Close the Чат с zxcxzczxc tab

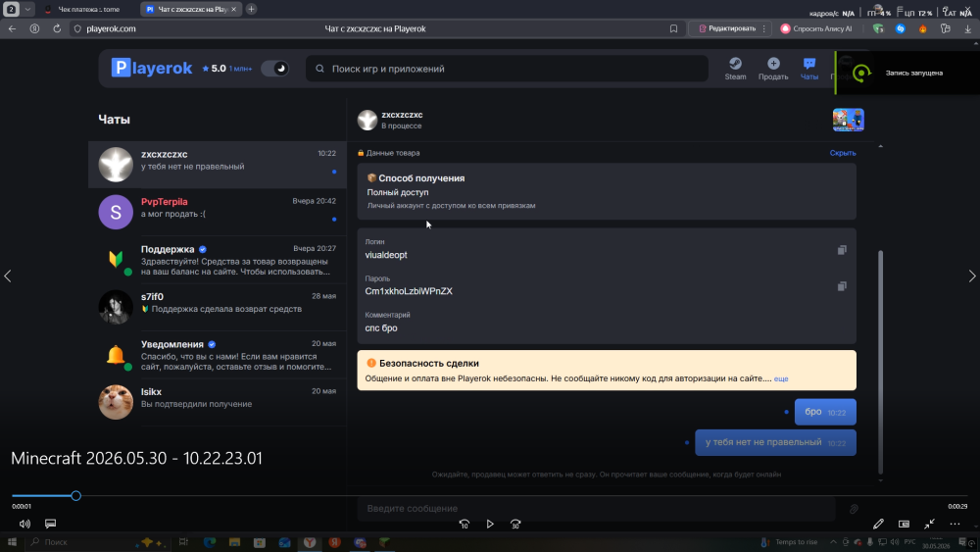[234, 10]
